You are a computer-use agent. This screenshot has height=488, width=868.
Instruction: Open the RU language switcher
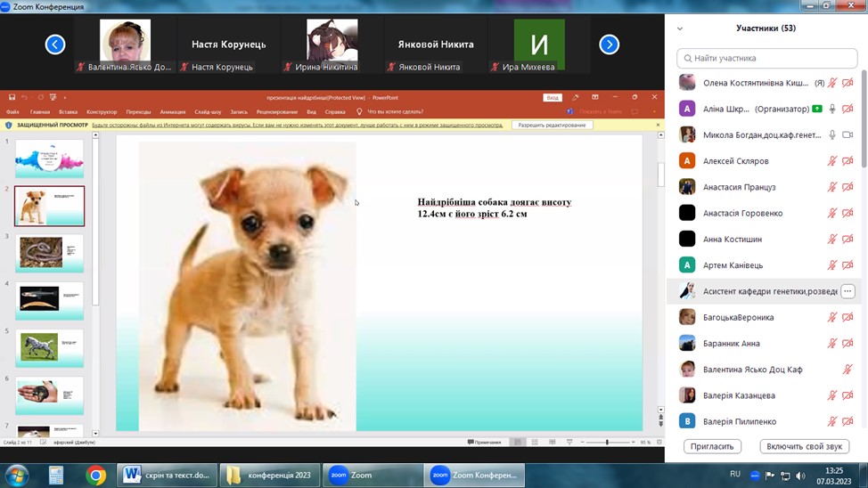[x=735, y=475]
